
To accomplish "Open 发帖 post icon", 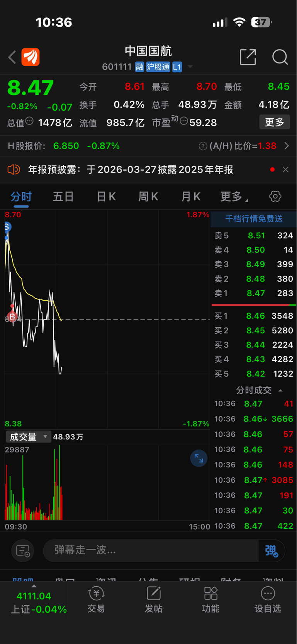I will point(153,600).
